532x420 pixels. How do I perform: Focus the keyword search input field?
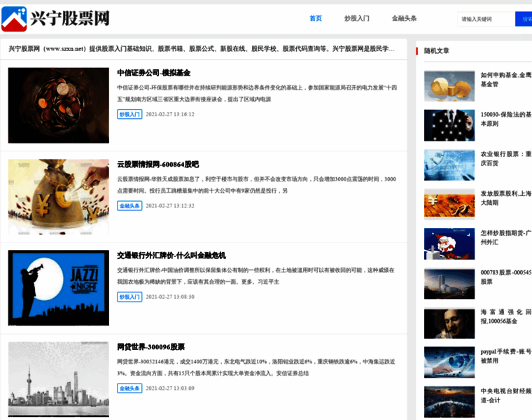[x=486, y=19]
